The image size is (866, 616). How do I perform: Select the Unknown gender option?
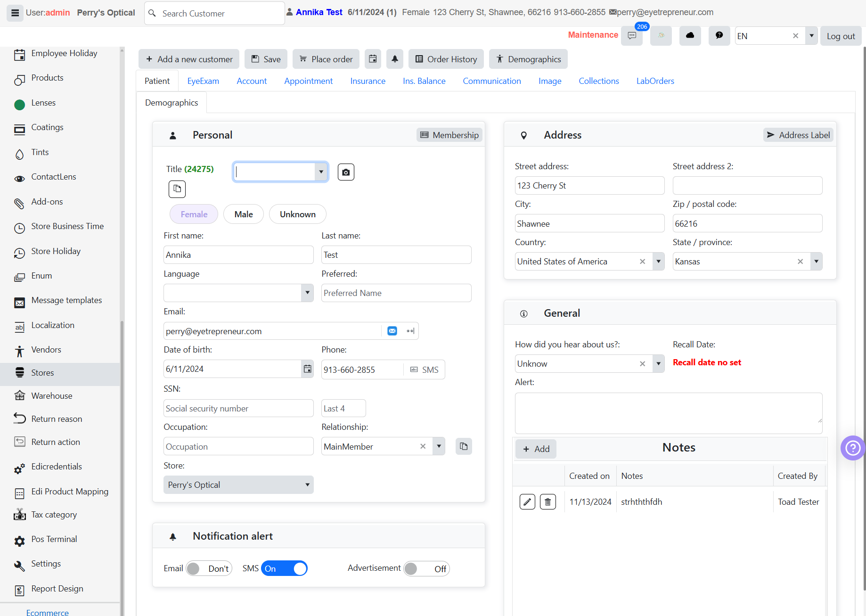point(298,214)
